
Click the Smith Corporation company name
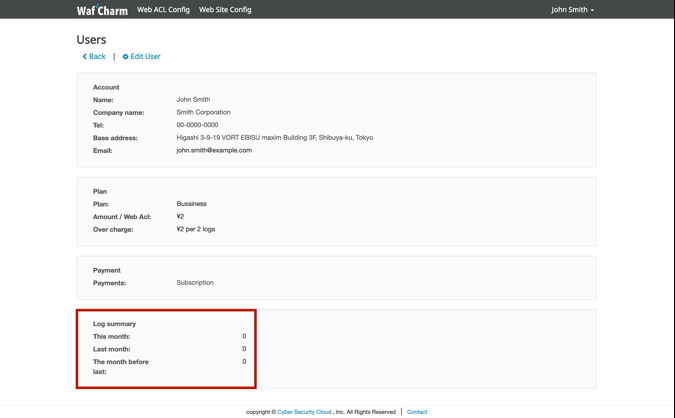tap(203, 113)
